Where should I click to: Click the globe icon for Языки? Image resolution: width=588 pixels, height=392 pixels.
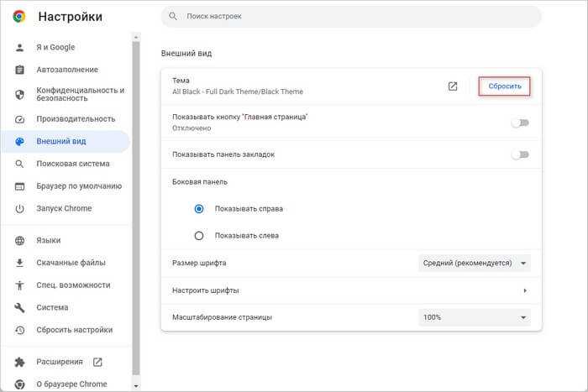pos(19,240)
